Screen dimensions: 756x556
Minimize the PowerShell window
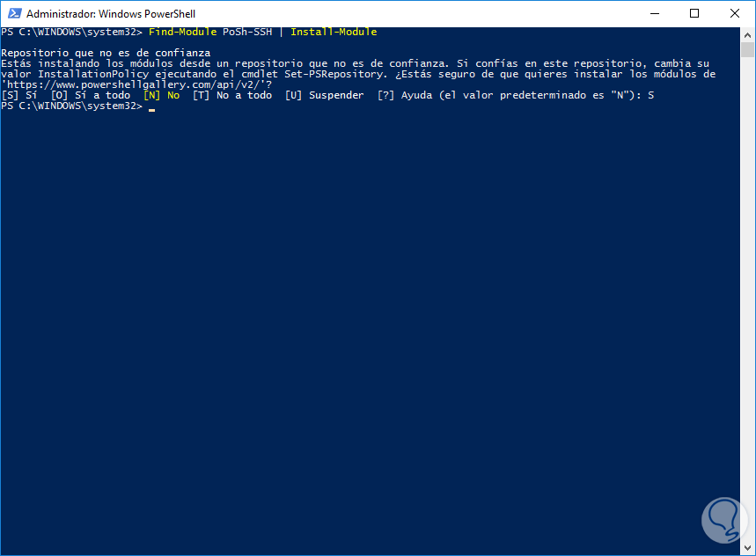tap(654, 14)
